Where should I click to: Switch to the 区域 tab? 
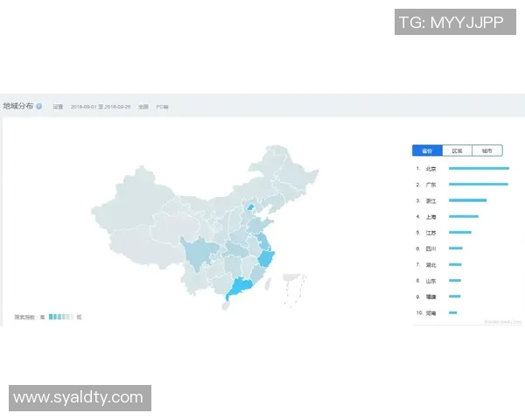pyautogui.click(x=457, y=150)
